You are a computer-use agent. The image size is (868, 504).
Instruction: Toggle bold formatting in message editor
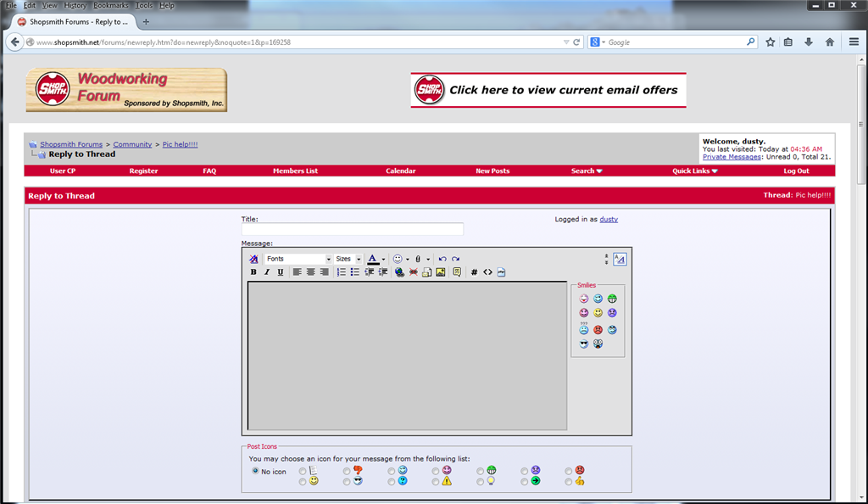coord(253,272)
